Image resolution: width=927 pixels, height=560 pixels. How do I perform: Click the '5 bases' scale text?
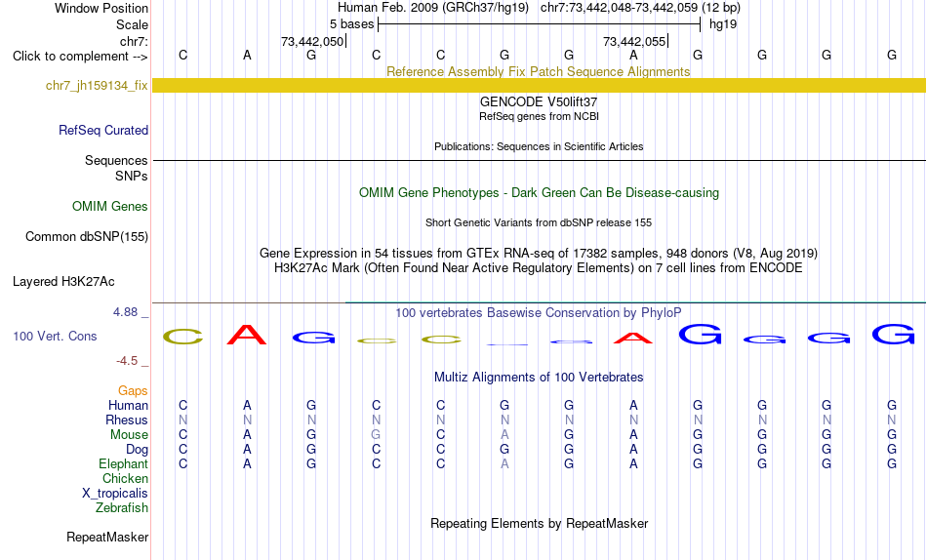coord(351,24)
